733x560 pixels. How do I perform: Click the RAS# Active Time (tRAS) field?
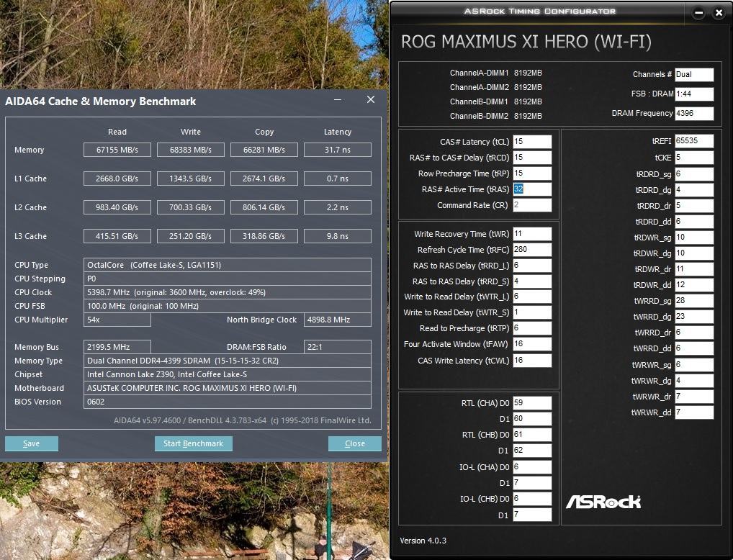tap(532, 189)
